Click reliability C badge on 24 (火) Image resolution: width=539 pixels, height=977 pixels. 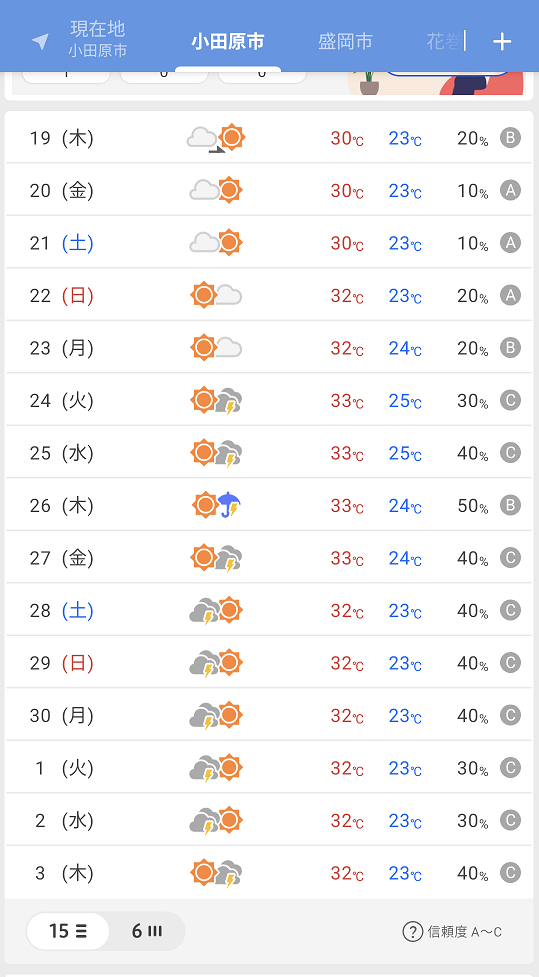coord(510,400)
